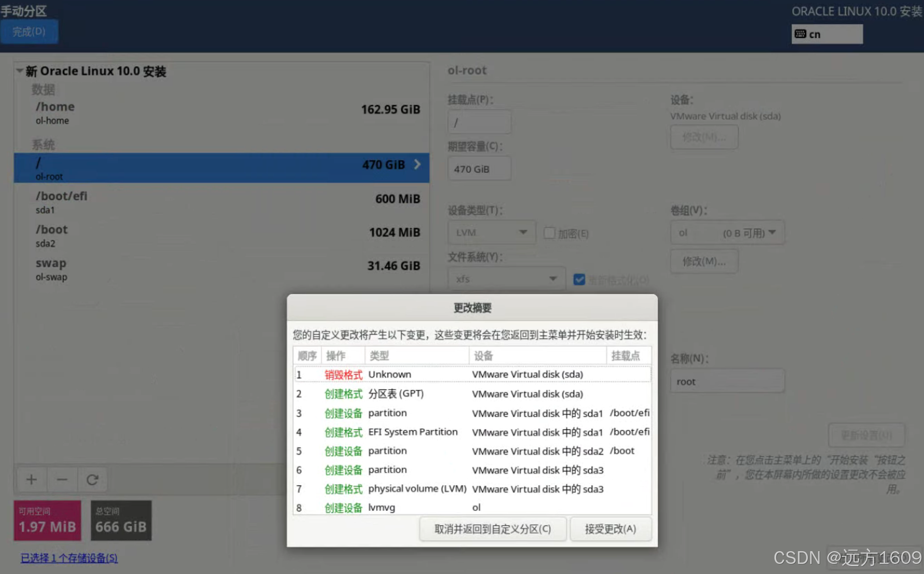
Task: Click the mount point (挂载点) column header
Action: pos(629,355)
